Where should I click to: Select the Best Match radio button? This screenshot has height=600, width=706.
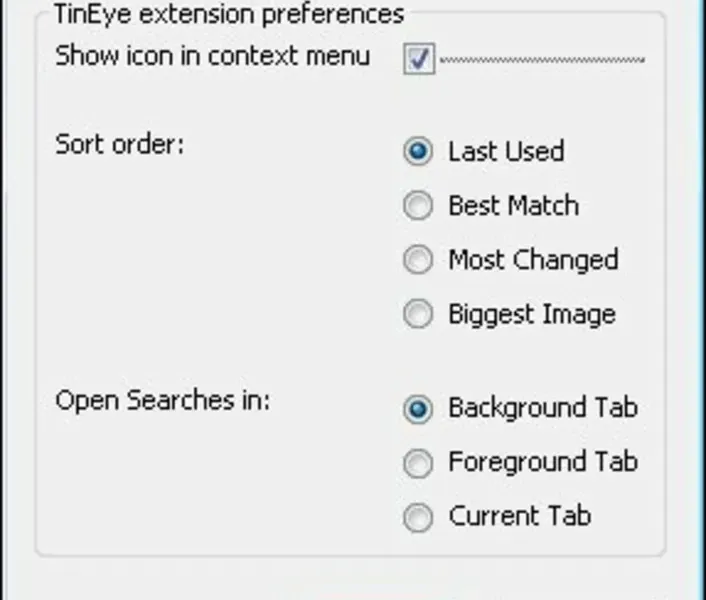pyautogui.click(x=418, y=207)
